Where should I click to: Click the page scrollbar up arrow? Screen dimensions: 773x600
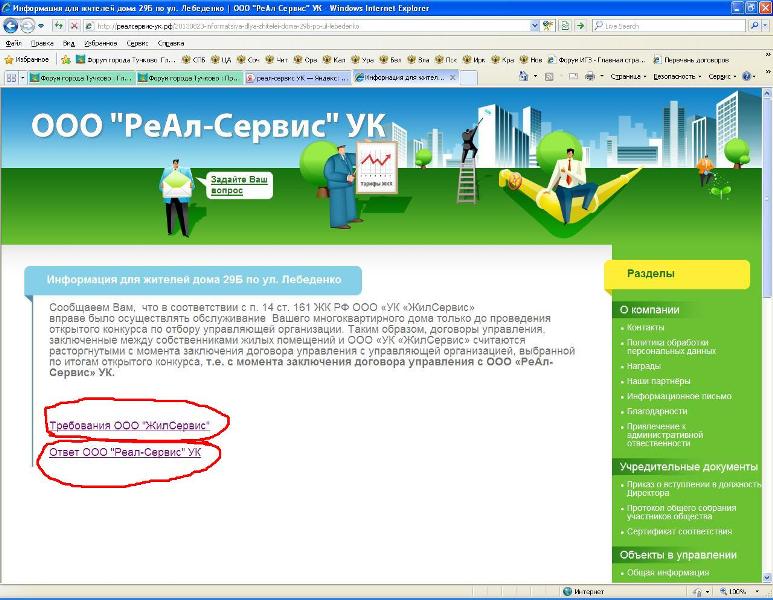(x=767, y=92)
